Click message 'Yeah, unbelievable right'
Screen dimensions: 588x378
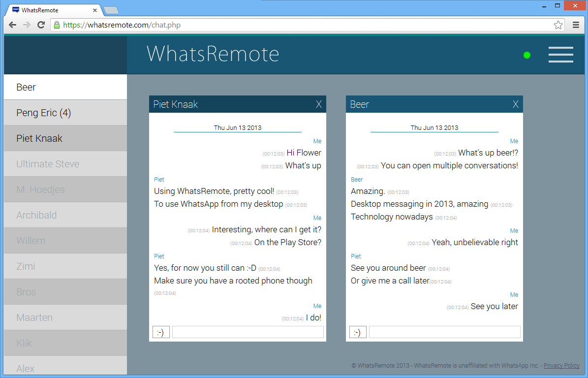click(x=475, y=242)
